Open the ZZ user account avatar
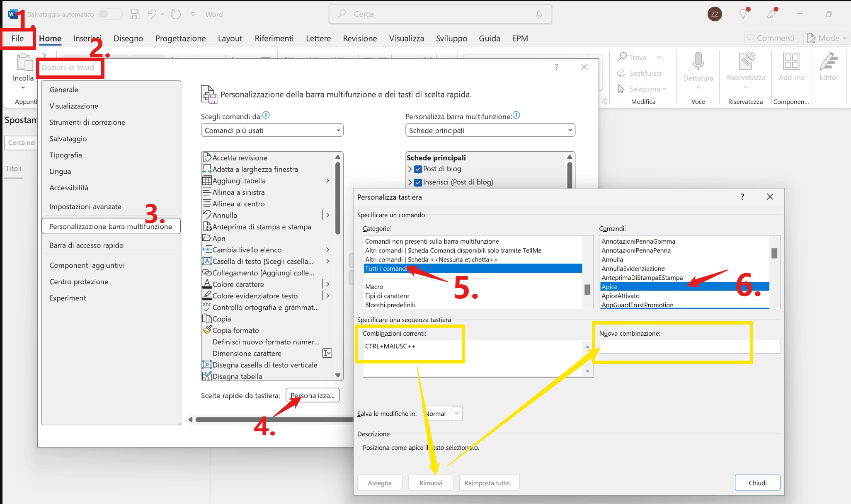The image size is (851, 504). click(715, 14)
